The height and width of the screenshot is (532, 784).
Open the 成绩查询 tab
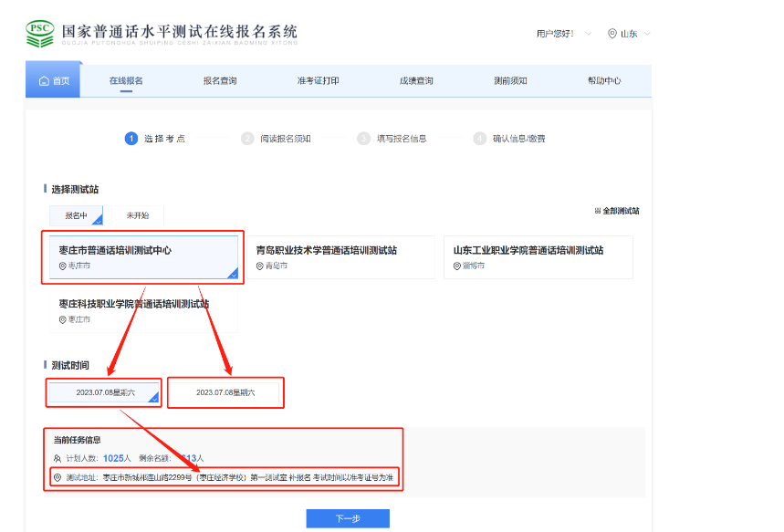click(416, 81)
